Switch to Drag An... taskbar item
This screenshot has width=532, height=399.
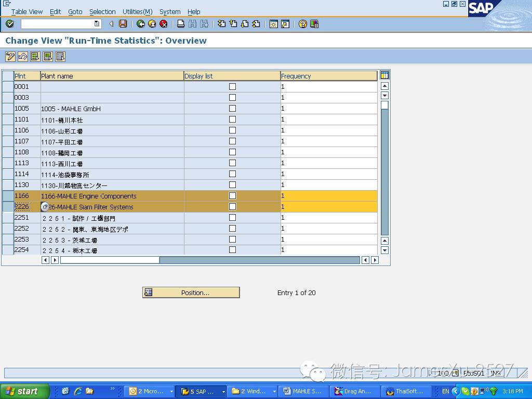coord(354,392)
